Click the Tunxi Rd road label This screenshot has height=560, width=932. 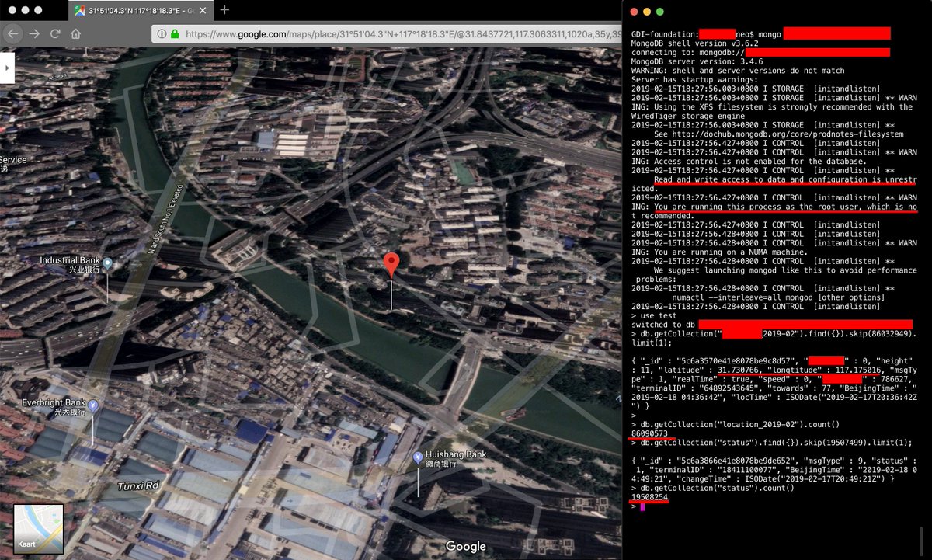coord(138,485)
